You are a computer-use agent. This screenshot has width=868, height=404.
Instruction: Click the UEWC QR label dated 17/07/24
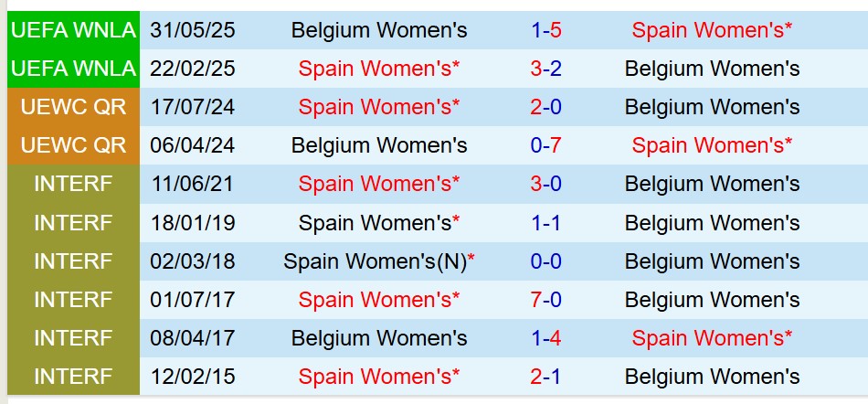(73, 107)
